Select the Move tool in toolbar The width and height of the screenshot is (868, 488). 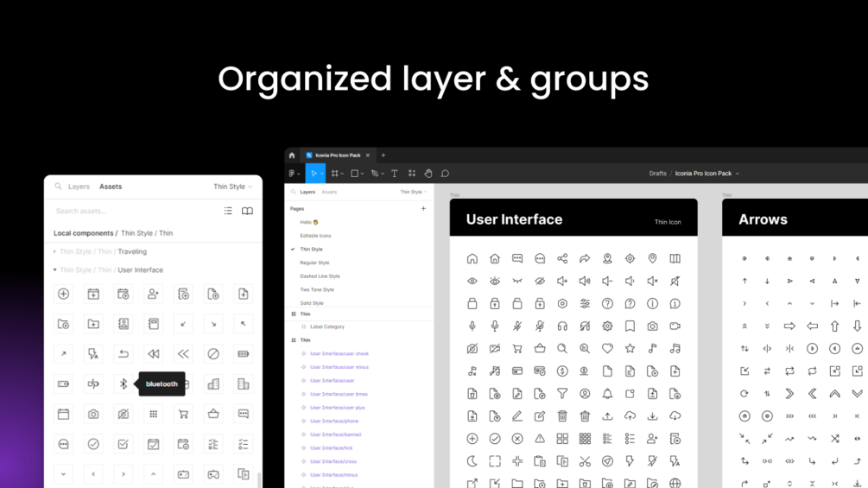point(315,174)
